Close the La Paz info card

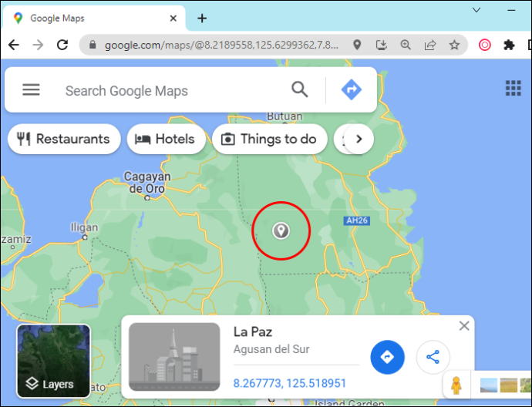pos(464,326)
